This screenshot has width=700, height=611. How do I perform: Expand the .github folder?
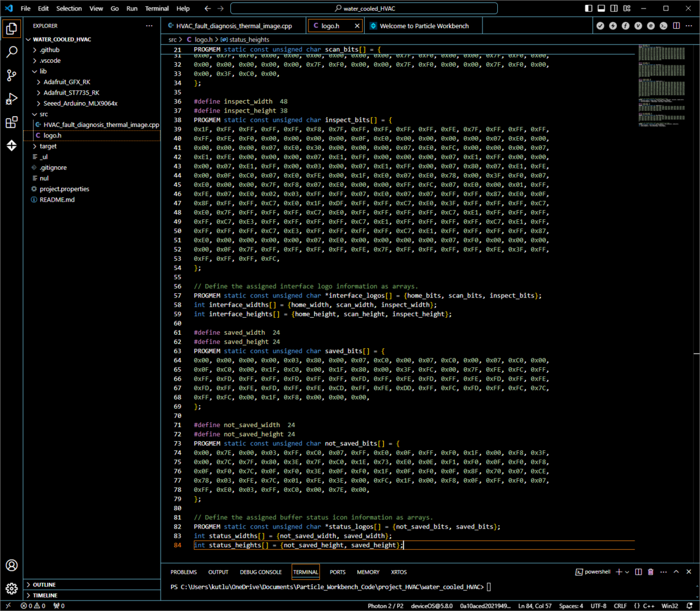point(49,50)
